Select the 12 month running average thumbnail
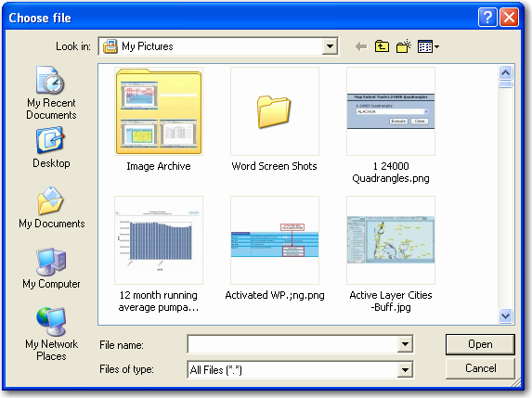Screen dimensions: 532x398 coord(159,240)
